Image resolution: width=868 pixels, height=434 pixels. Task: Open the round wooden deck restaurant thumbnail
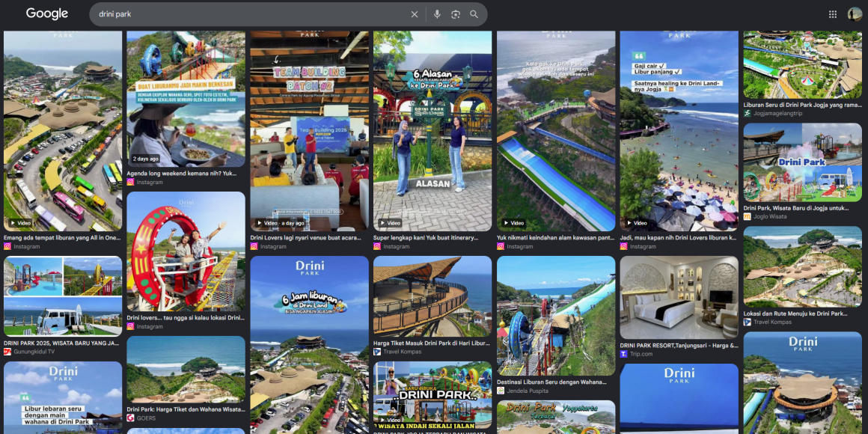[x=433, y=296]
